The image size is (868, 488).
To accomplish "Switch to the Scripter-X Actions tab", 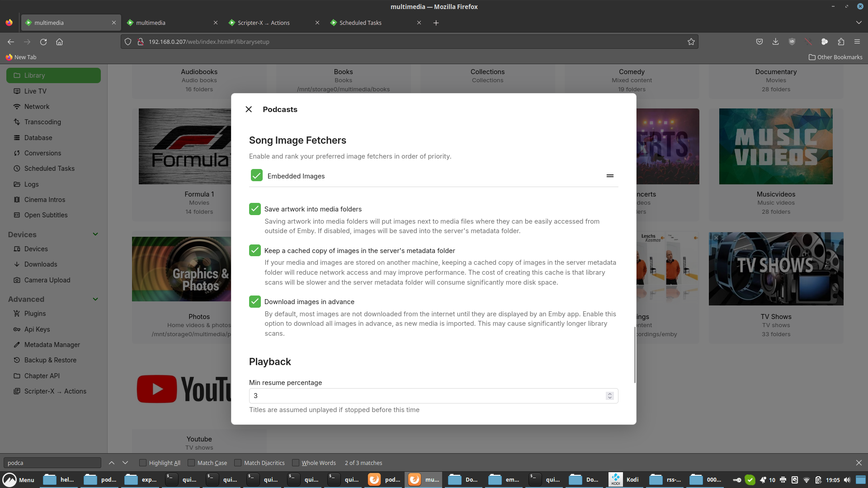I will click(264, 23).
